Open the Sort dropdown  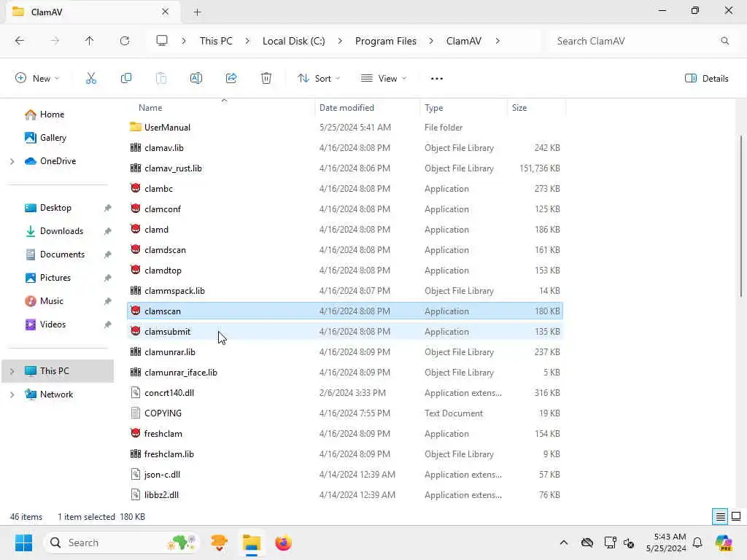point(319,79)
